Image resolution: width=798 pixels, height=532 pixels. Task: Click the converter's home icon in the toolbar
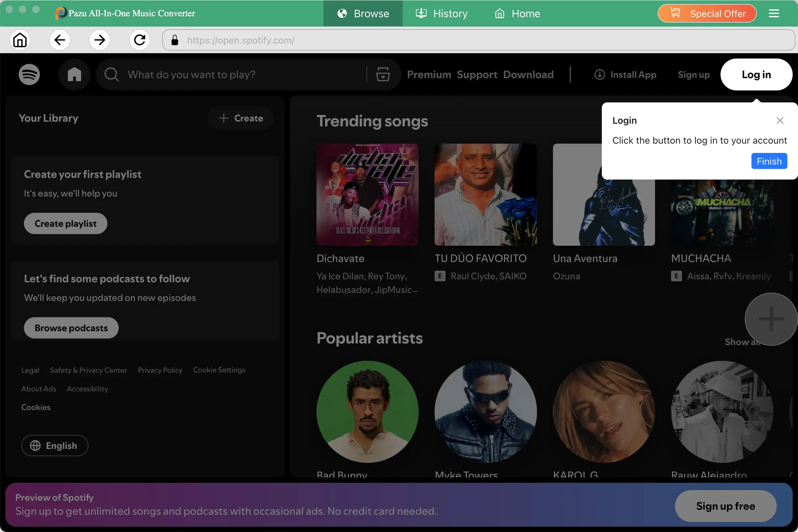click(x=20, y=40)
